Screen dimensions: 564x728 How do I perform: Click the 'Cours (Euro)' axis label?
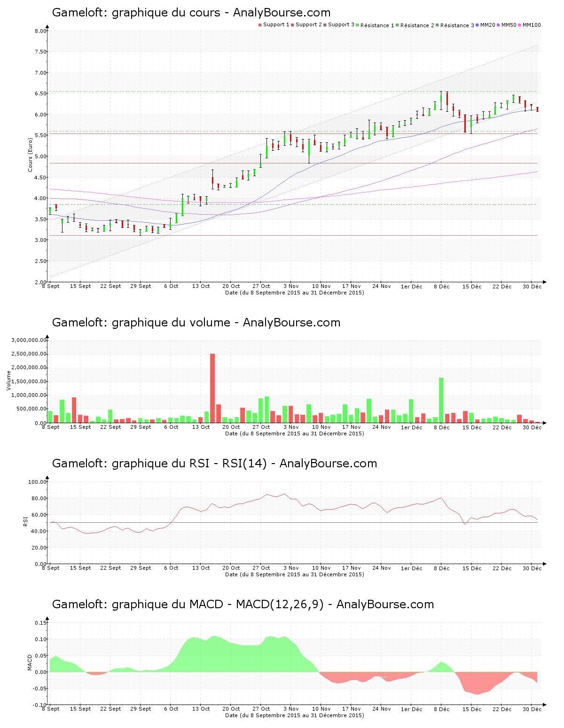coord(31,155)
